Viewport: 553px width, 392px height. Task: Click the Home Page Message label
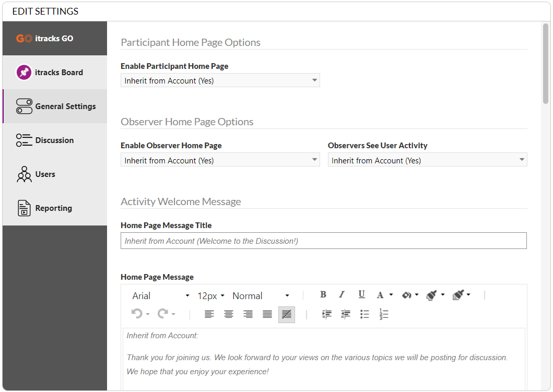pos(157,277)
